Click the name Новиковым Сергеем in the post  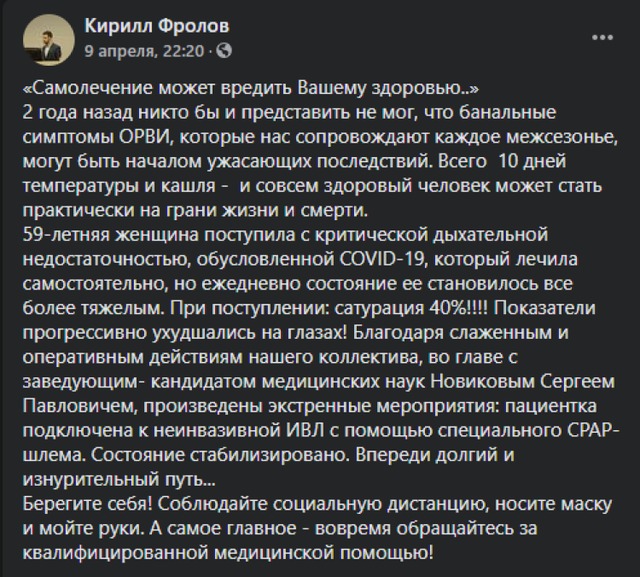[x=523, y=382]
